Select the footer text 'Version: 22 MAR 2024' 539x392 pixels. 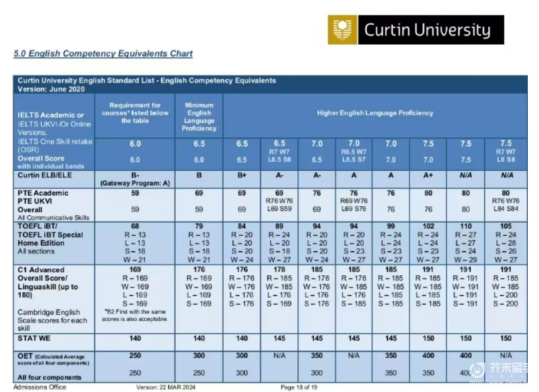click(x=166, y=387)
